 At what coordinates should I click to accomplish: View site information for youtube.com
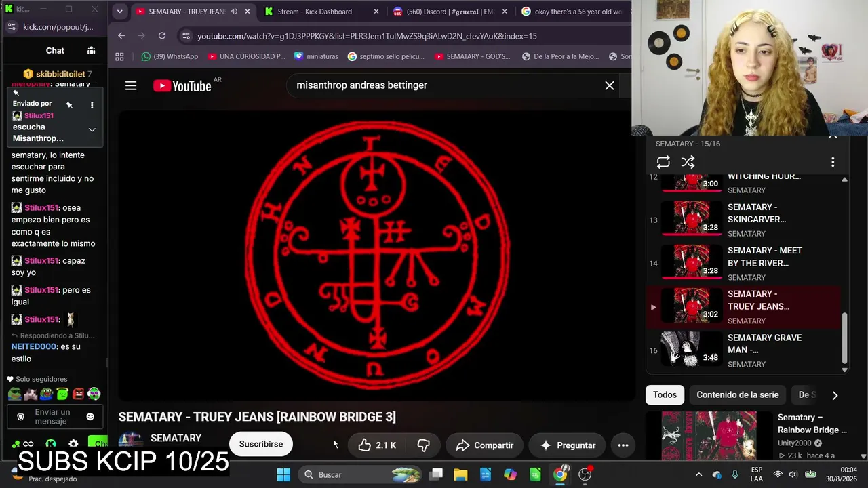coord(186,36)
